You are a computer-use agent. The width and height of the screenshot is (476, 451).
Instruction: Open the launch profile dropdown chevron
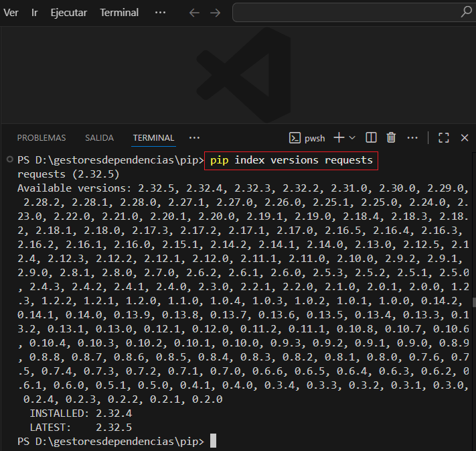[352, 138]
